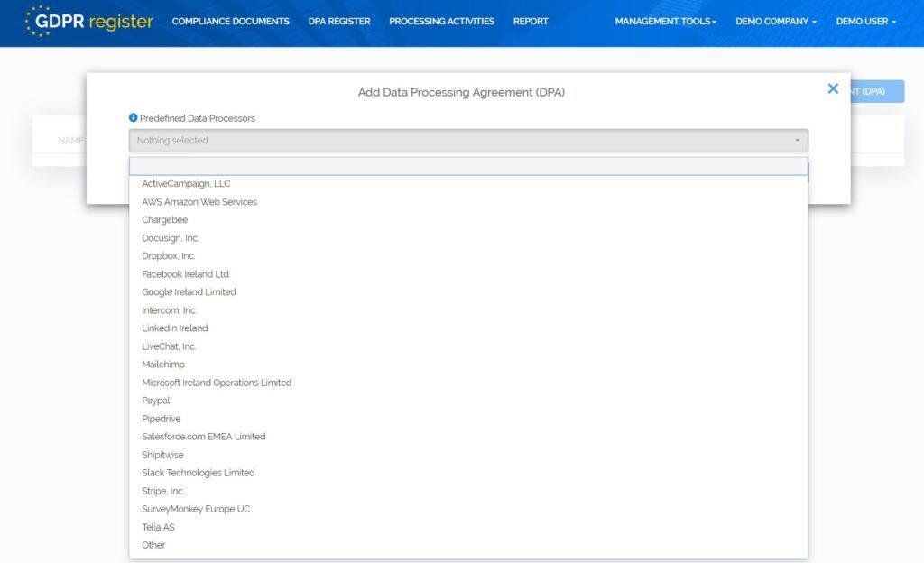Select Salesforce.com EMEA Limited
The image size is (924, 563).
pyautogui.click(x=468, y=437)
